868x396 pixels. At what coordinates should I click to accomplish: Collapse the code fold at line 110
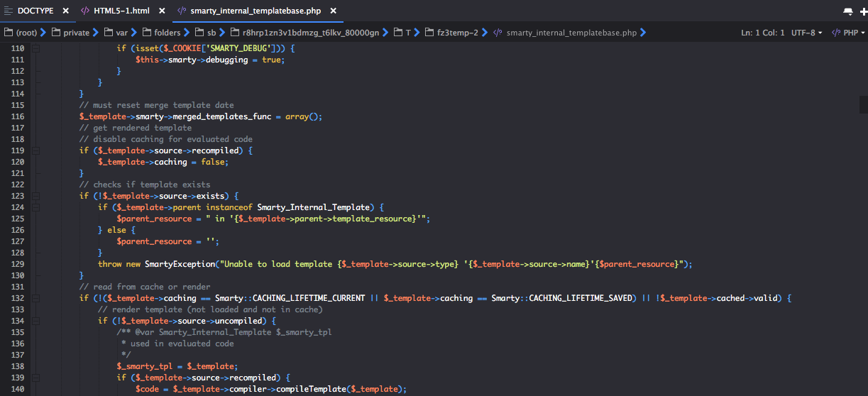[35, 48]
